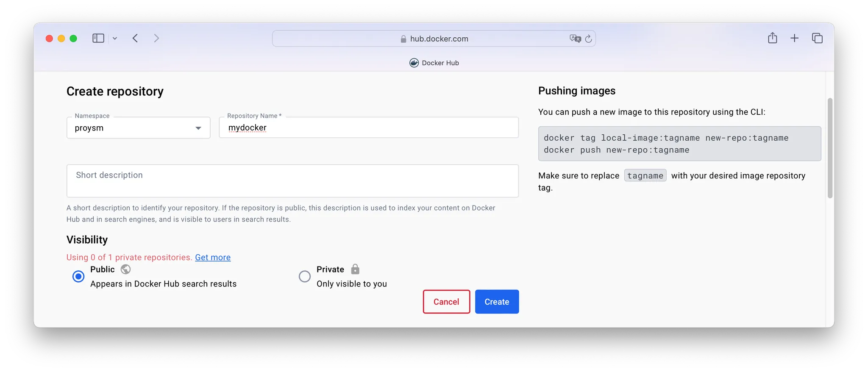Click the hub.docker.com address bar
This screenshot has height=372, width=868.
click(x=434, y=39)
